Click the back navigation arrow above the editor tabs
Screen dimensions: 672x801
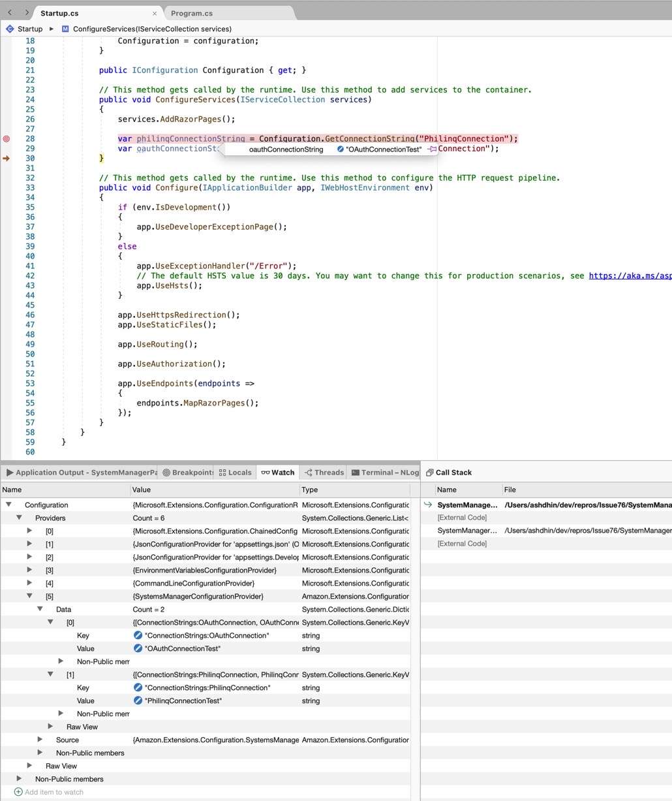[x=10, y=12]
